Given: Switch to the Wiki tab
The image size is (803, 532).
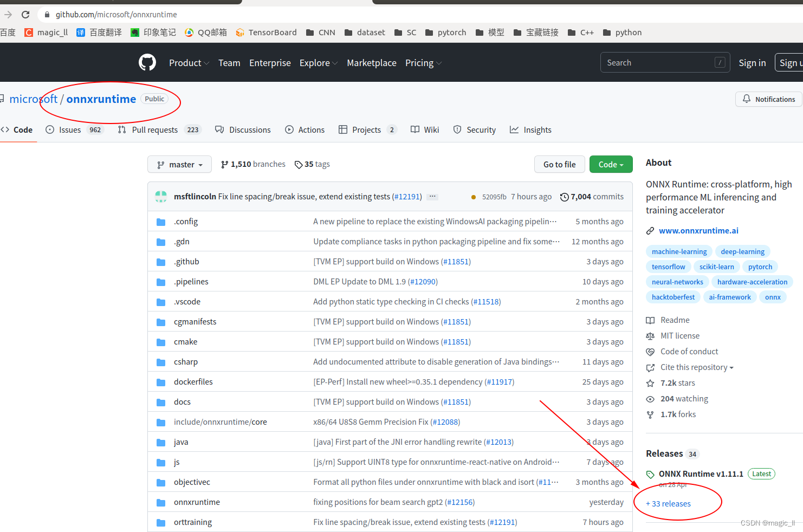Looking at the screenshot, I should click(425, 130).
